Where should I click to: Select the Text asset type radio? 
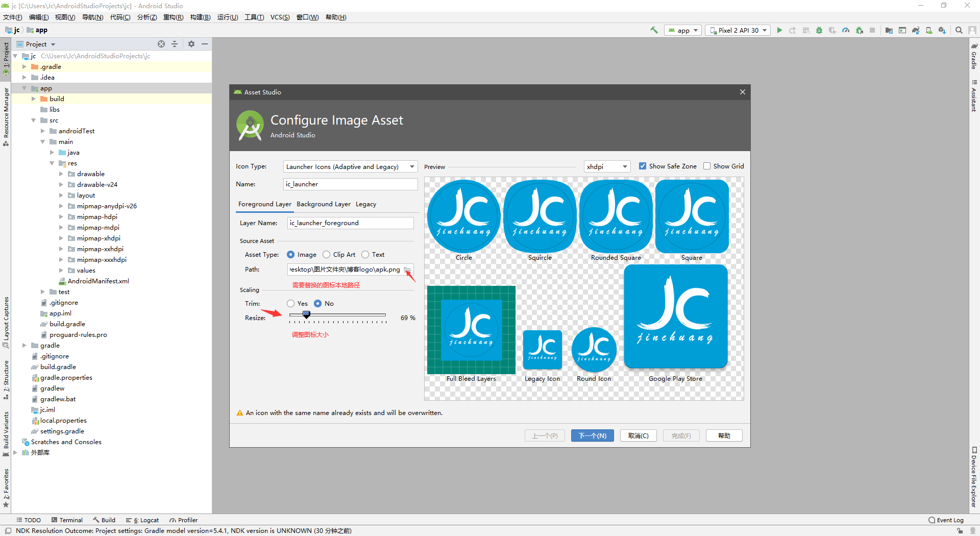click(x=365, y=254)
